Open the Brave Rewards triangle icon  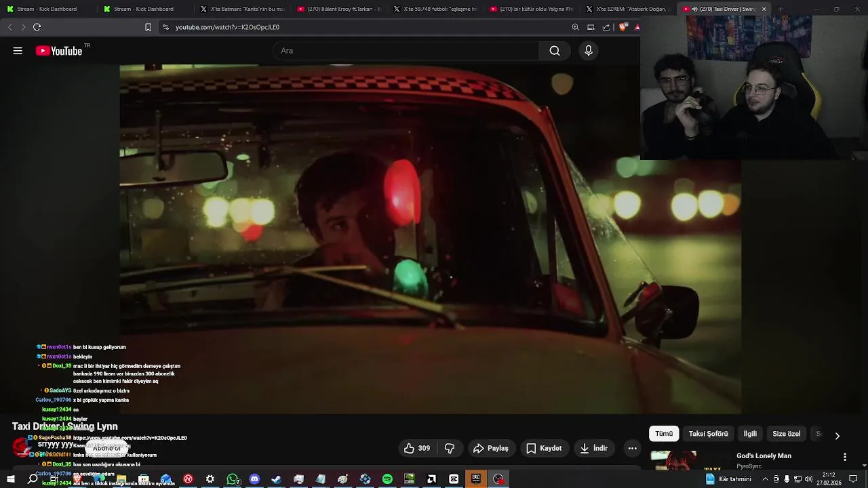[x=637, y=27]
